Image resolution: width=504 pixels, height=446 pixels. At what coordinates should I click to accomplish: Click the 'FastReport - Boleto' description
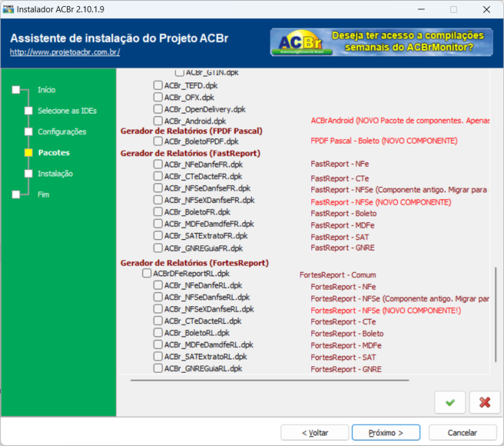pos(343,214)
